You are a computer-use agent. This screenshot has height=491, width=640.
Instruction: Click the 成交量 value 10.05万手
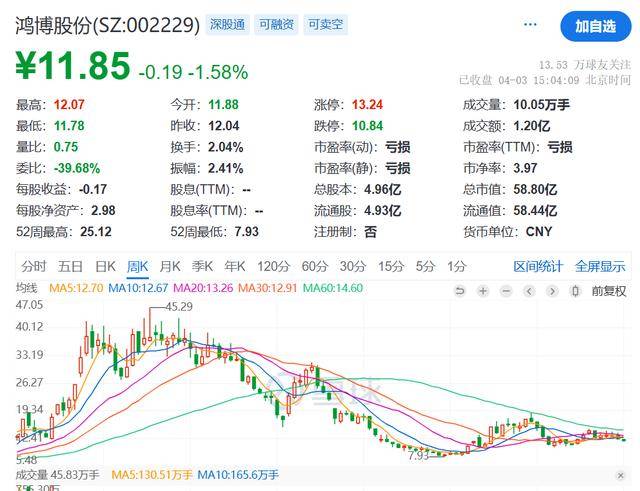click(x=541, y=105)
